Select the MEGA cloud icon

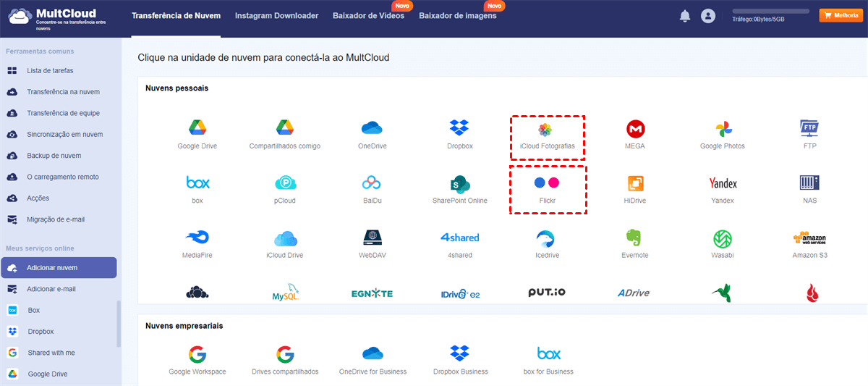pyautogui.click(x=635, y=129)
